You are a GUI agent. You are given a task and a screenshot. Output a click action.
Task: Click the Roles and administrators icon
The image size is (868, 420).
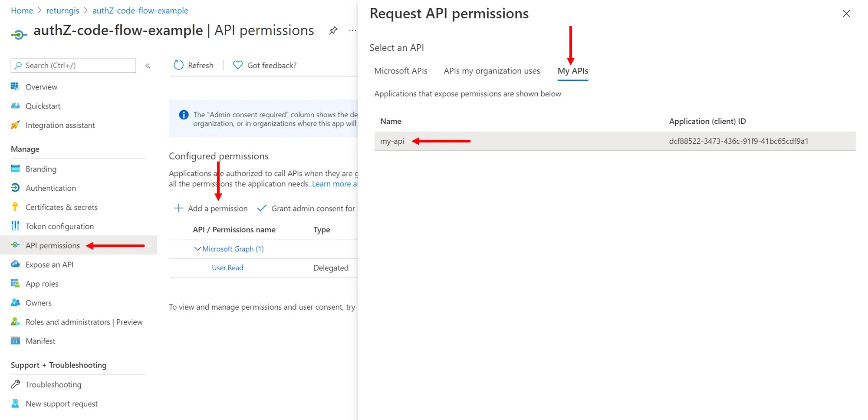(15, 321)
